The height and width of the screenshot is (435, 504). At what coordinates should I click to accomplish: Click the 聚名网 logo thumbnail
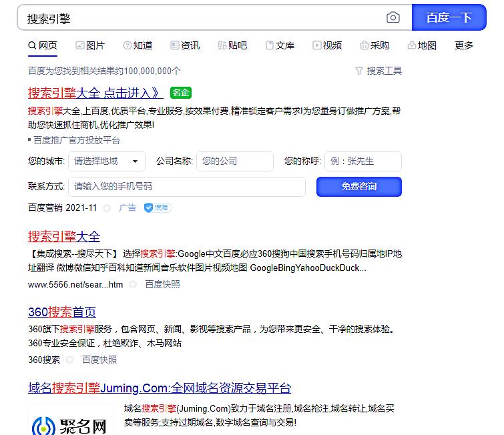coord(70,420)
